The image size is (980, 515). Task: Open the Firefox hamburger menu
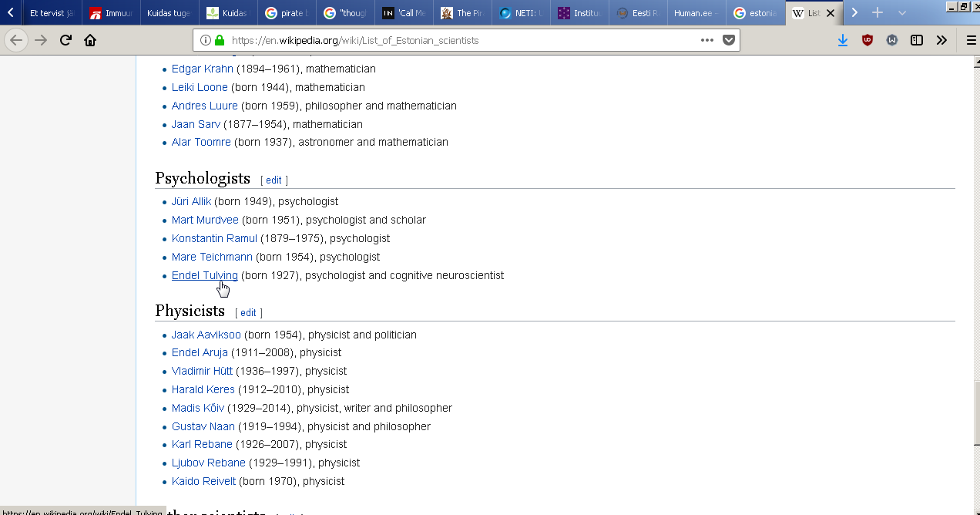[971, 40]
